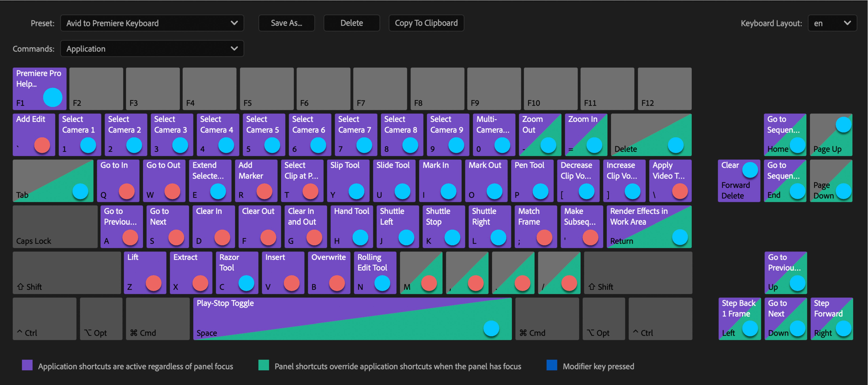Select the Caps Lock key
The height and width of the screenshot is (385, 868).
pos(55,227)
